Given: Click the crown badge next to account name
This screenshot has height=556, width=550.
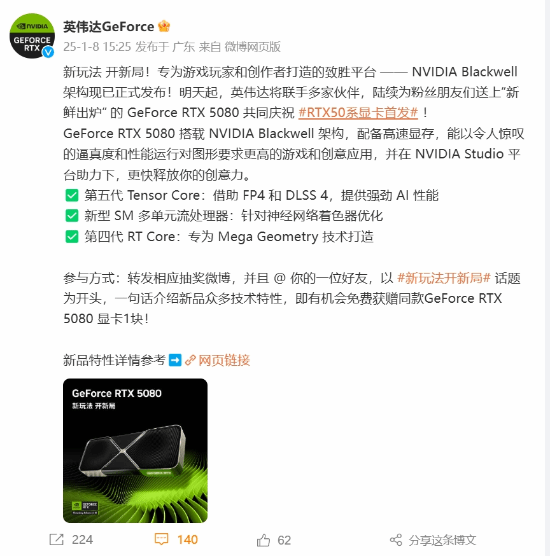Looking at the screenshot, I should [164, 27].
